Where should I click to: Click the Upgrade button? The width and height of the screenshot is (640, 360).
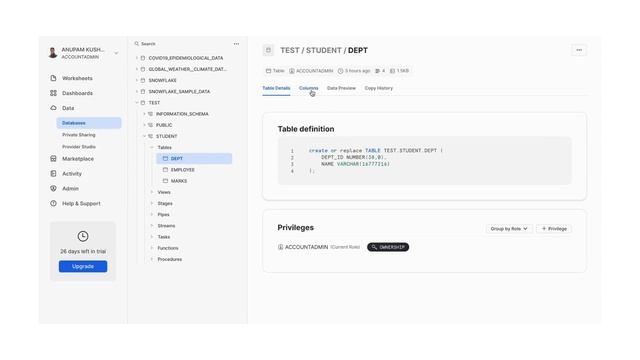(83, 266)
